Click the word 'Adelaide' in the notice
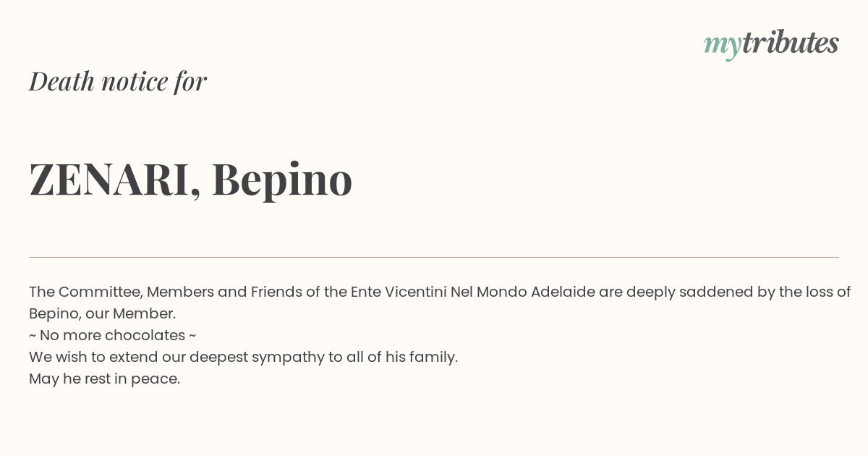 (x=563, y=292)
